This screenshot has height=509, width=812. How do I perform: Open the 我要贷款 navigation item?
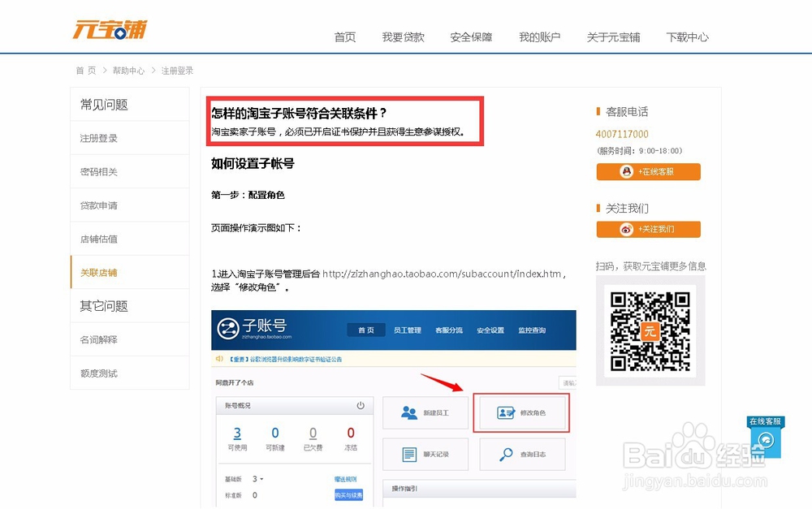coord(403,37)
